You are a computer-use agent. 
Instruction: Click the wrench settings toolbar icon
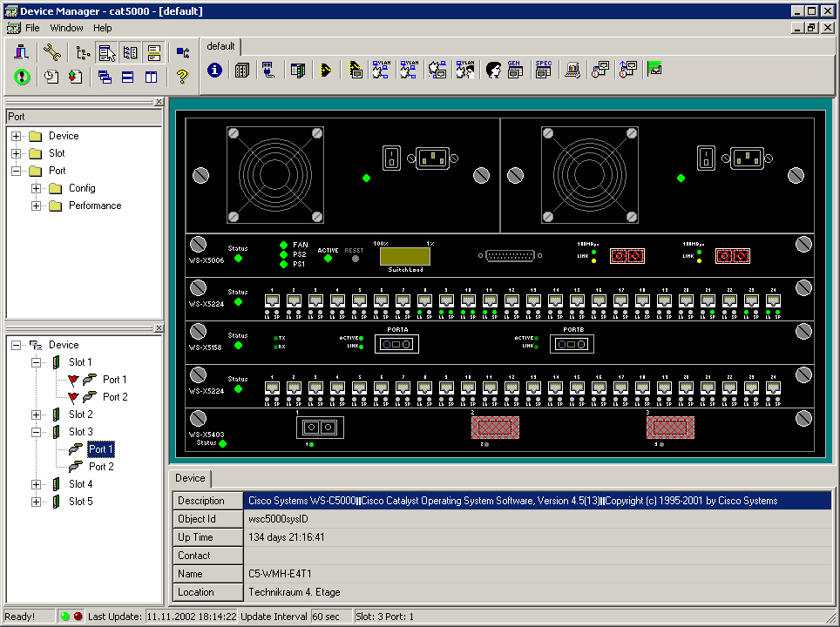pos(51,52)
